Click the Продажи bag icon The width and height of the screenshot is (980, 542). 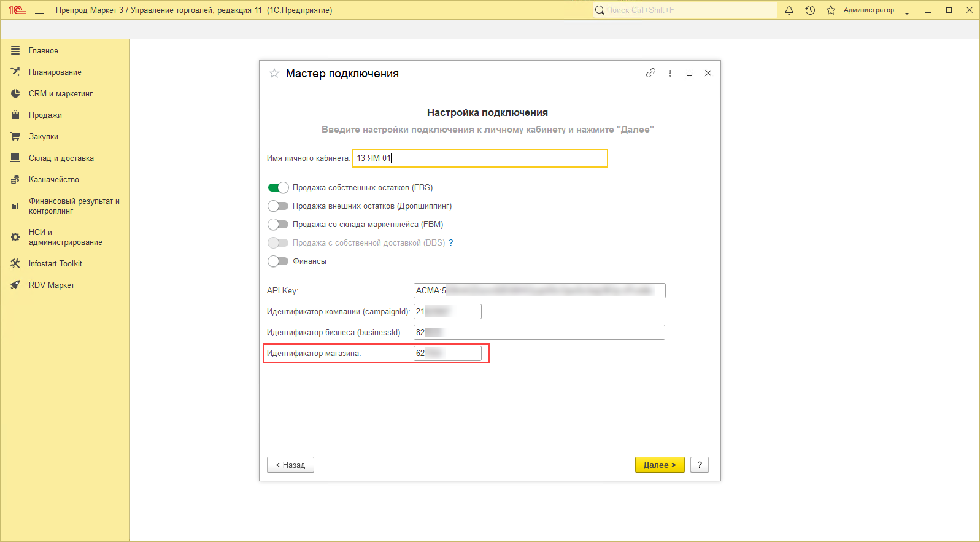(x=15, y=115)
